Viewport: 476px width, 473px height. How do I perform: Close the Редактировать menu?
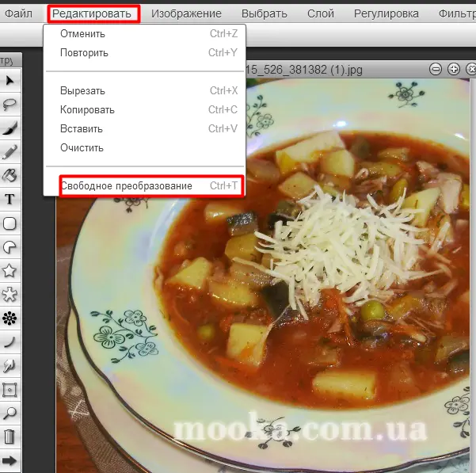tap(93, 13)
